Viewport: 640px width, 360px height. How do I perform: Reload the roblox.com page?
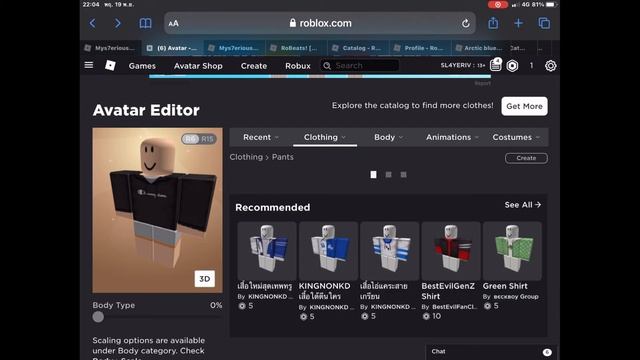point(465,23)
